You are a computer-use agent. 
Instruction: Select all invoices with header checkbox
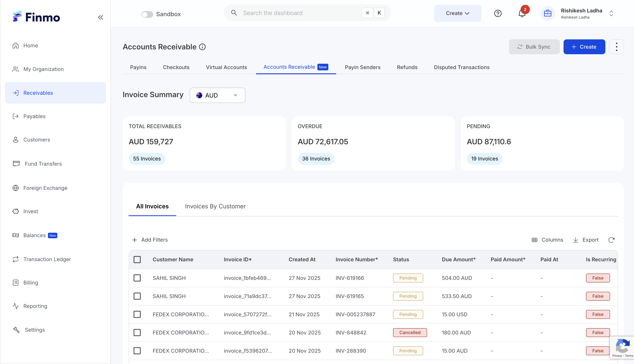[137, 259]
